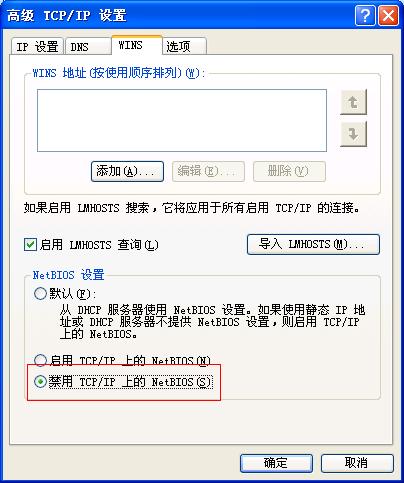Click the 添加 button
Screen dimensions: 404x483
pyautogui.click(x=127, y=171)
